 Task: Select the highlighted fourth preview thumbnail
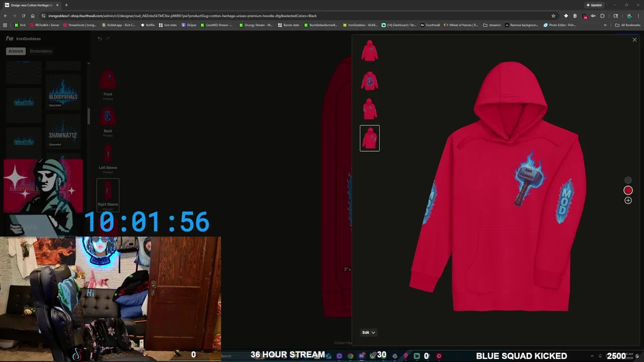pyautogui.click(x=370, y=138)
